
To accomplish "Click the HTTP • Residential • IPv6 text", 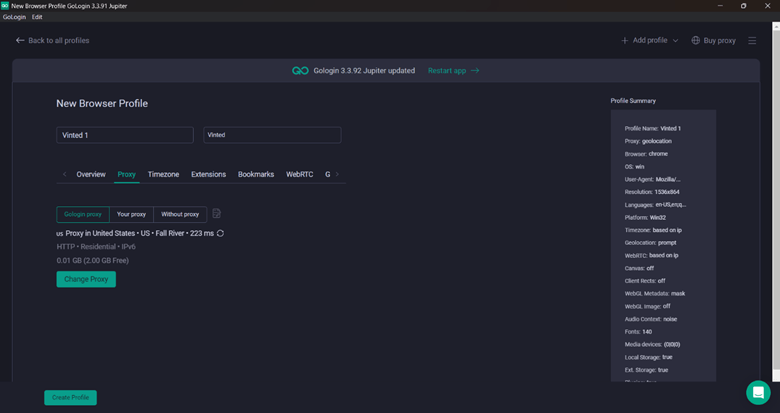I will (x=96, y=247).
